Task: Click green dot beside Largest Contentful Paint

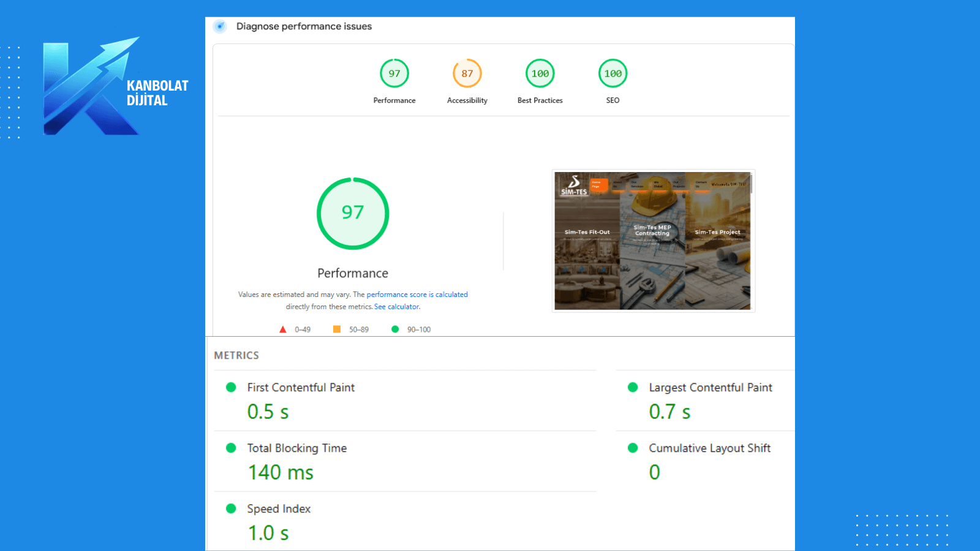Action: tap(633, 387)
